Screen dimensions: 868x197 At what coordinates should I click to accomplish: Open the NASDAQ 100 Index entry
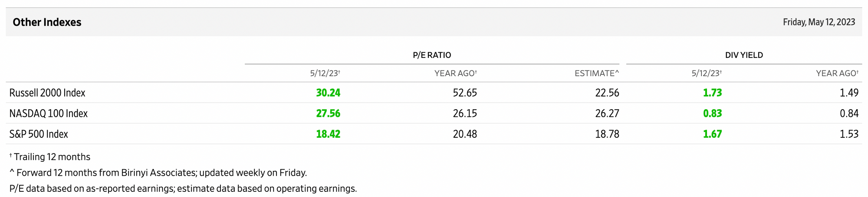(49, 114)
